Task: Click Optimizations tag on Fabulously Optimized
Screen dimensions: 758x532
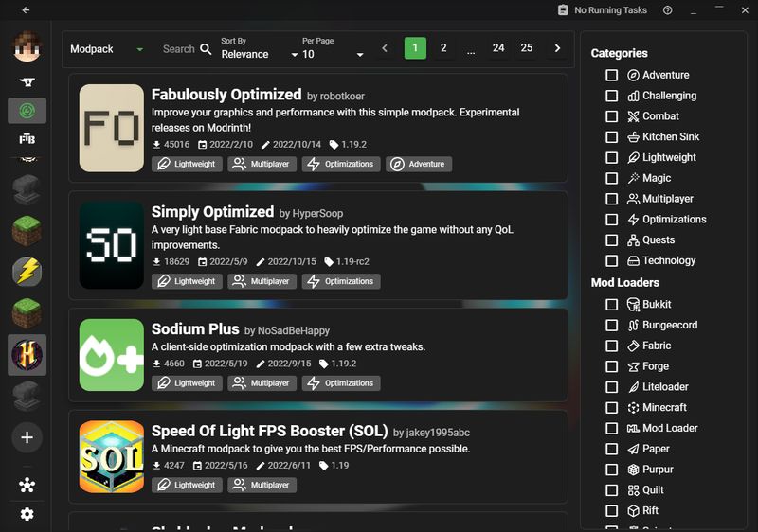Action: (341, 164)
